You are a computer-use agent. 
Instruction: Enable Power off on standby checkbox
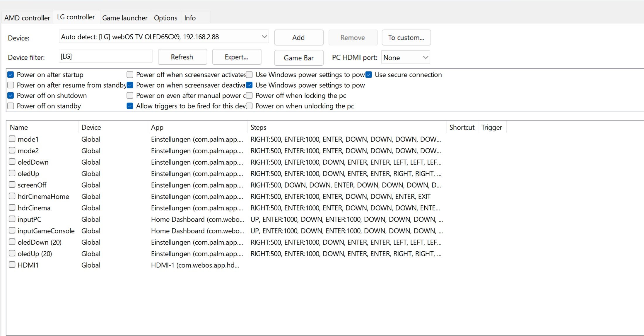point(11,106)
